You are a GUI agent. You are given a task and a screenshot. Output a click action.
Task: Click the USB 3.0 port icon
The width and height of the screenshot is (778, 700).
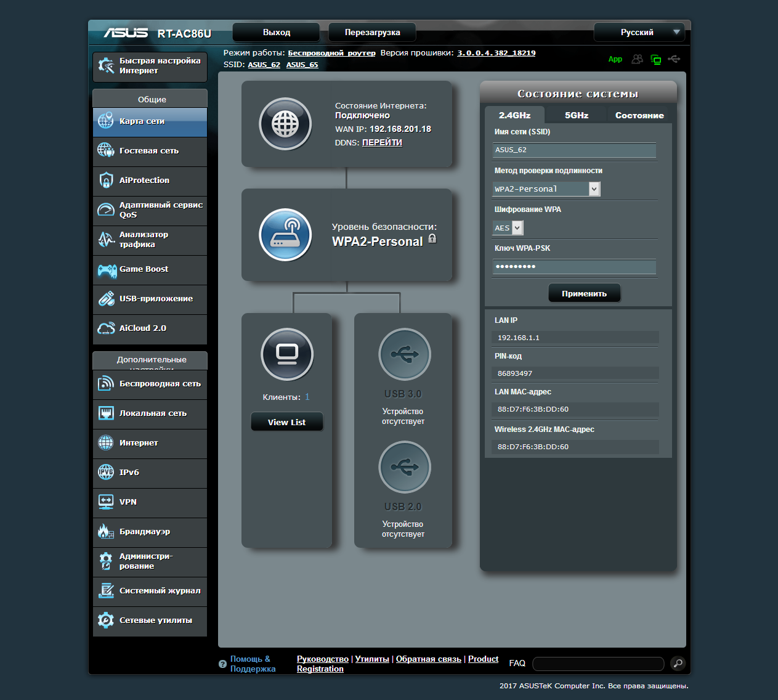[405, 354]
